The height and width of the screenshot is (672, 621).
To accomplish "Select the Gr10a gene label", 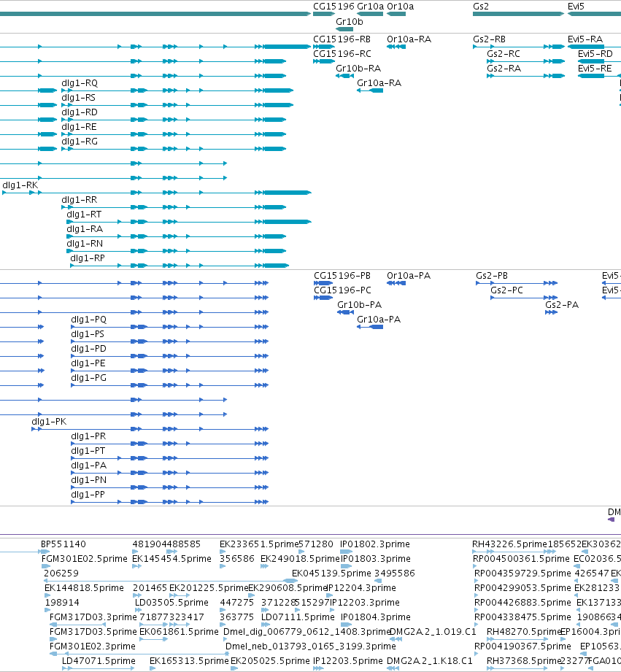I will [x=370, y=7].
